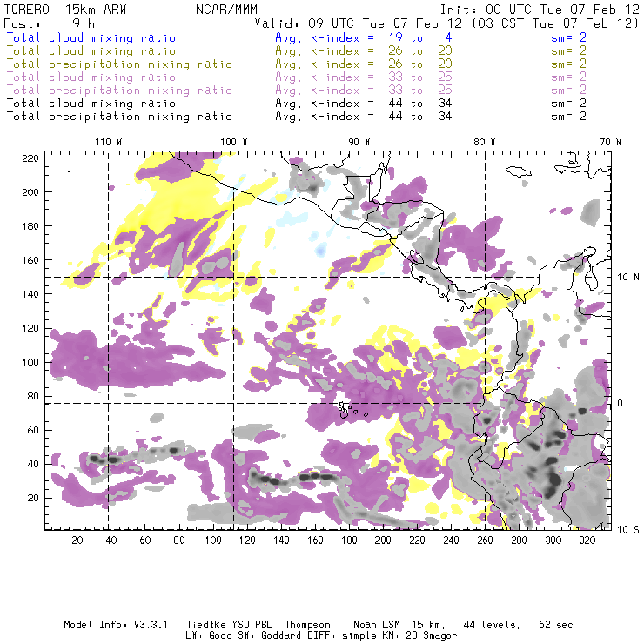Image resolution: width=644 pixels, height=644 pixels.
Task: Click the blue k-index value '19 to 4'
Action: pyautogui.click(x=420, y=37)
